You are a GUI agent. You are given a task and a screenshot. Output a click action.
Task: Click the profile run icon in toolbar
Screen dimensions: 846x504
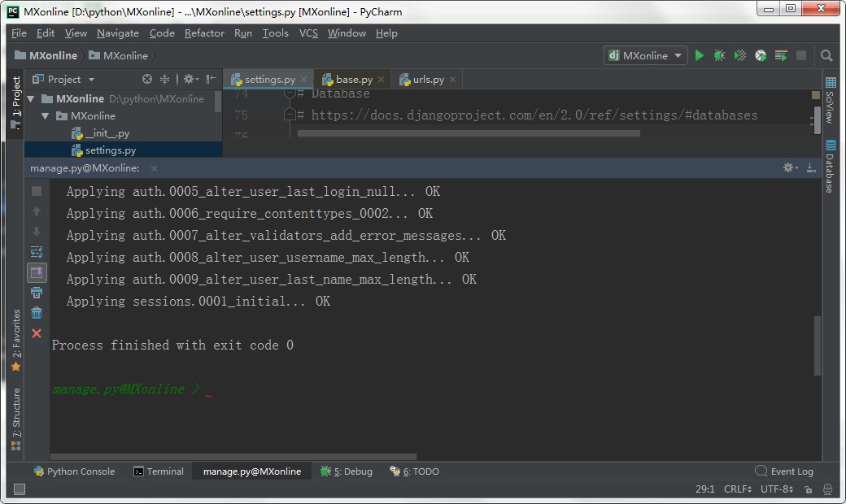pyautogui.click(x=761, y=55)
